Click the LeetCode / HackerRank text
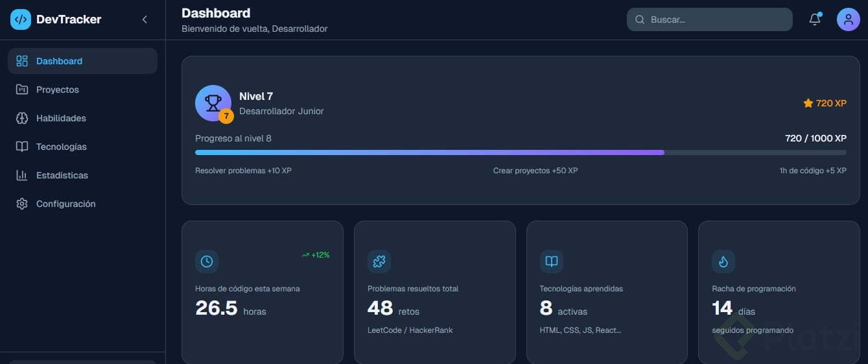868x364 pixels. 410,330
